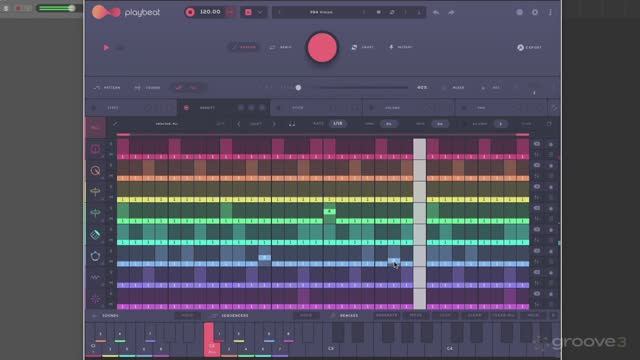Expand the sequencer with the corner arrow icon
Viewport: 640px width, 360px height.
[554, 108]
